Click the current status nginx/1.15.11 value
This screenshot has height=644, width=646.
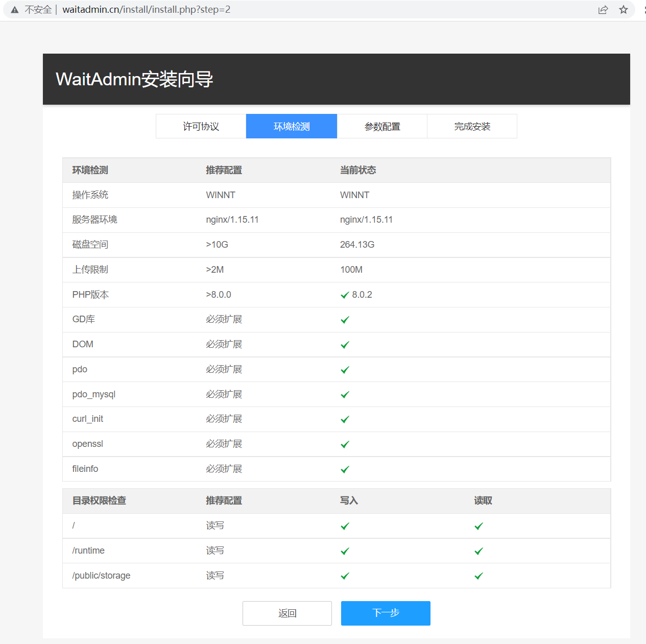coord(366,220)
